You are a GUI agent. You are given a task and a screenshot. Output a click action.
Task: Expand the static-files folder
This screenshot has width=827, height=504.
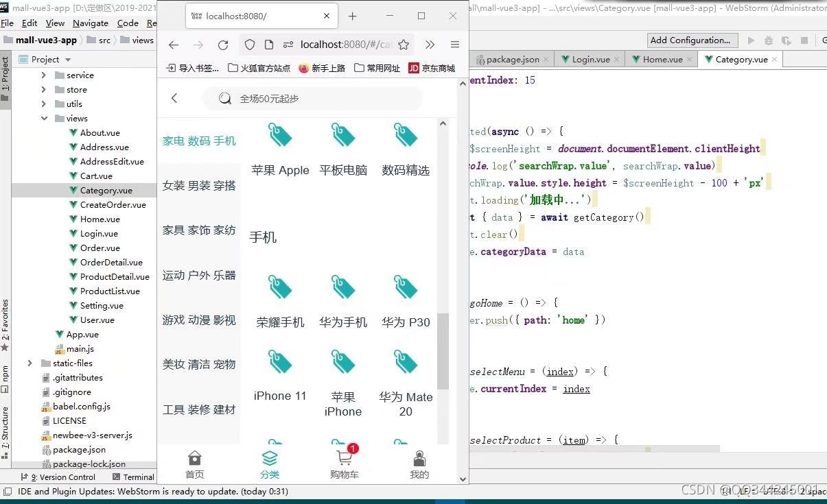pyautogui.click(x=30, y=363)
